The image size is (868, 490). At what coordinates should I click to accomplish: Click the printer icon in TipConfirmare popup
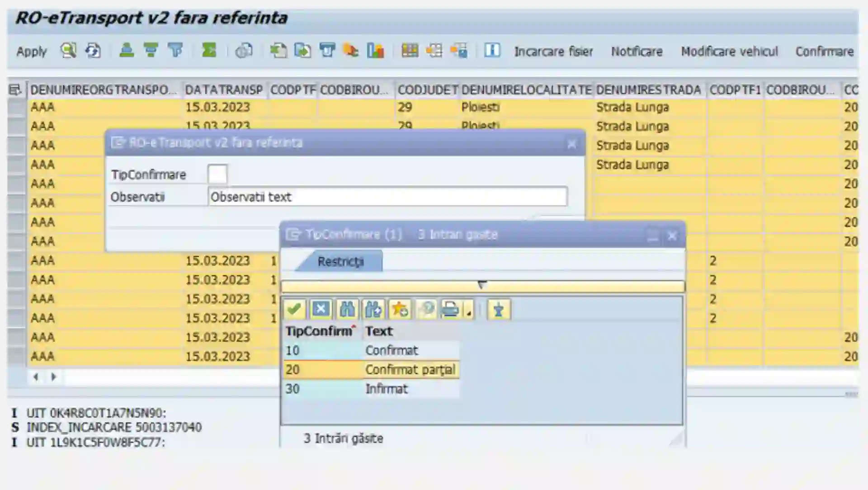449,310
